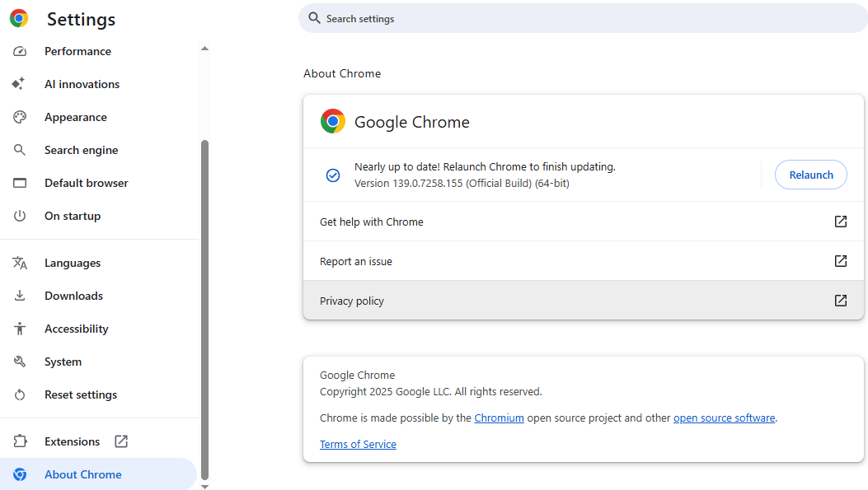868x490 pixels.
Task: Click the external-link icon next to Extensions
Action: 120,441
